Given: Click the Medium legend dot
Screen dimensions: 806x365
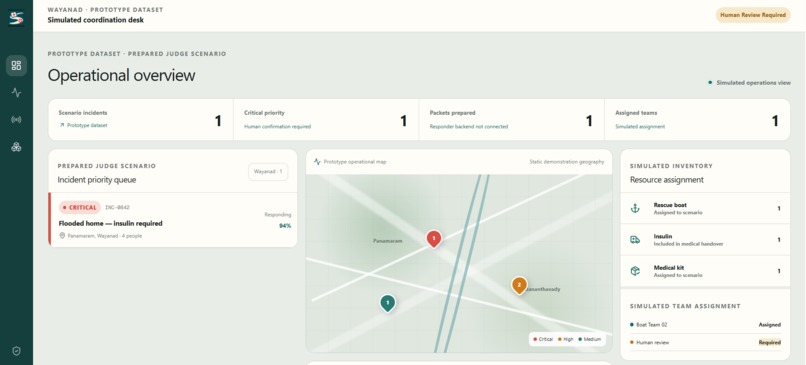Looking at the screenshot, I should 580,339.
